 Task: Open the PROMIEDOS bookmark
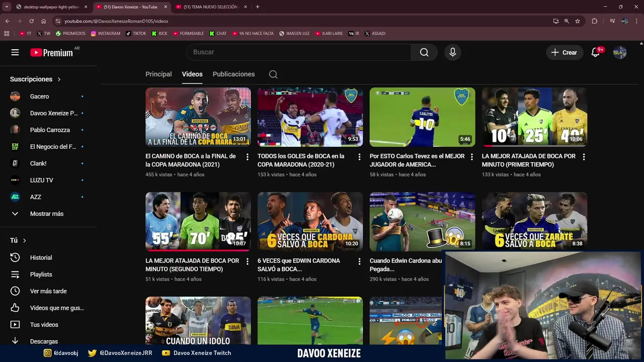click(x=70, y=33)
